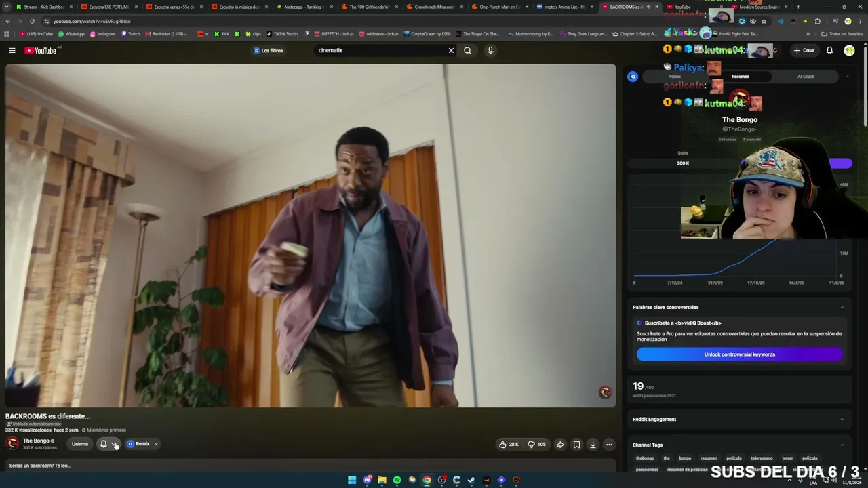Open the Crear menu
868x488 pixels.
(804, 50)
